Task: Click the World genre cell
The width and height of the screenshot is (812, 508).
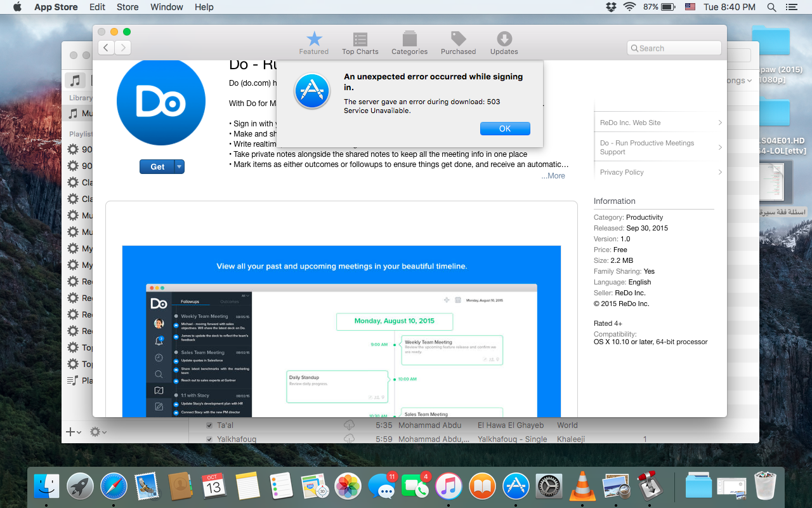Action: click(567, 425)
